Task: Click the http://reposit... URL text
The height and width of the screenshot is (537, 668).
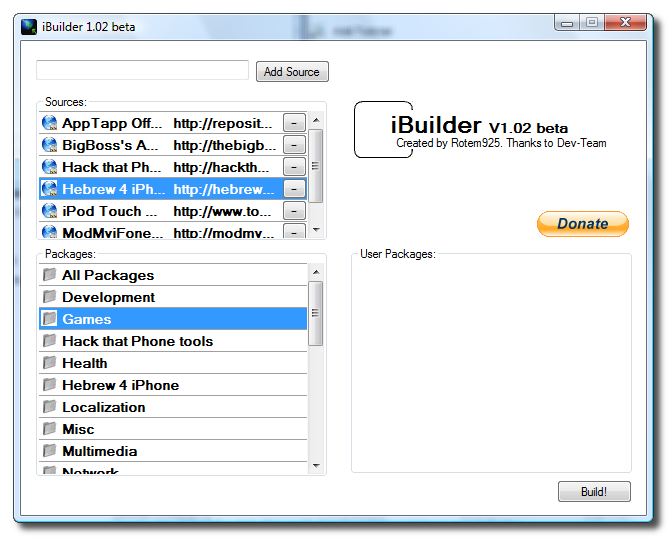Action: point(223,123)
